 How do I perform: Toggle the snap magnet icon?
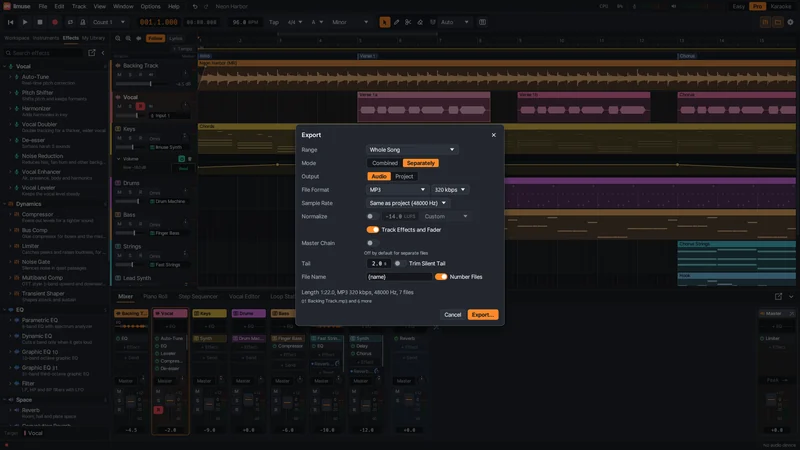[433, 22]
